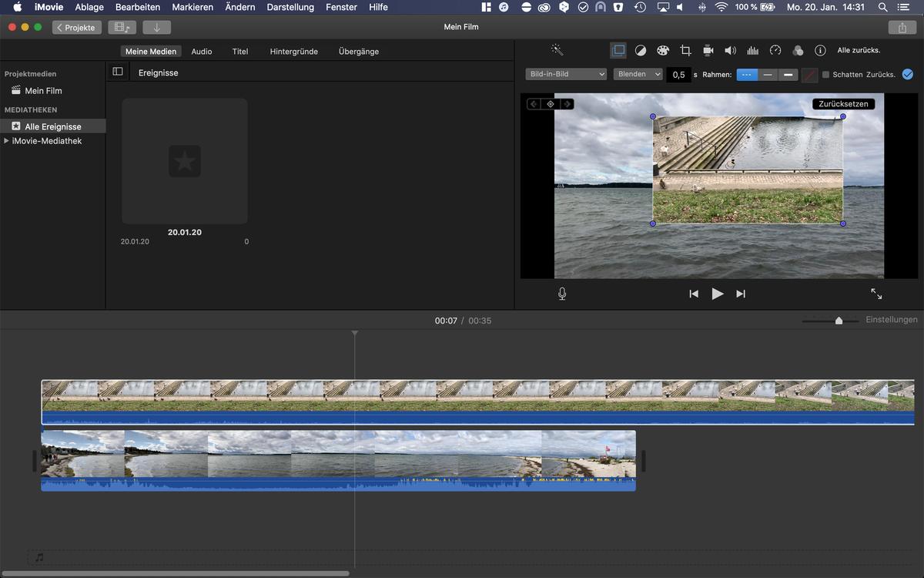
Task: Open the Markieren menu
Action: point(192,7)
